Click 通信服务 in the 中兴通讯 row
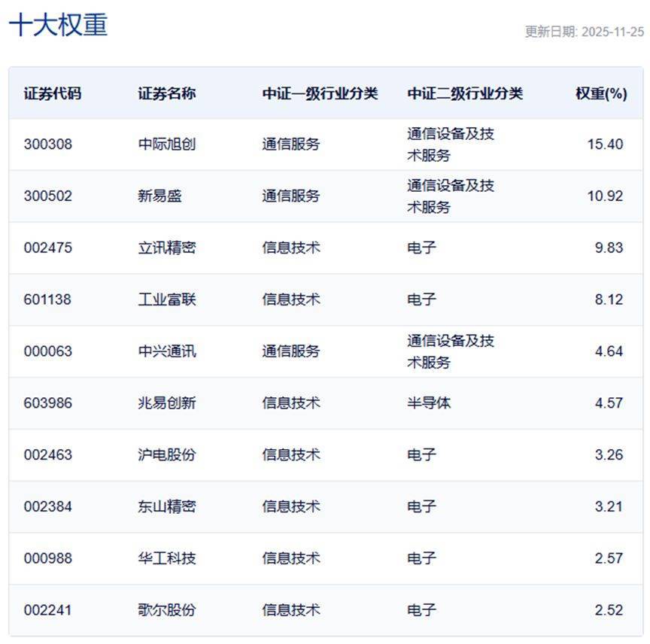The height and width of the screenshot is (644, 650). (291, 351)
